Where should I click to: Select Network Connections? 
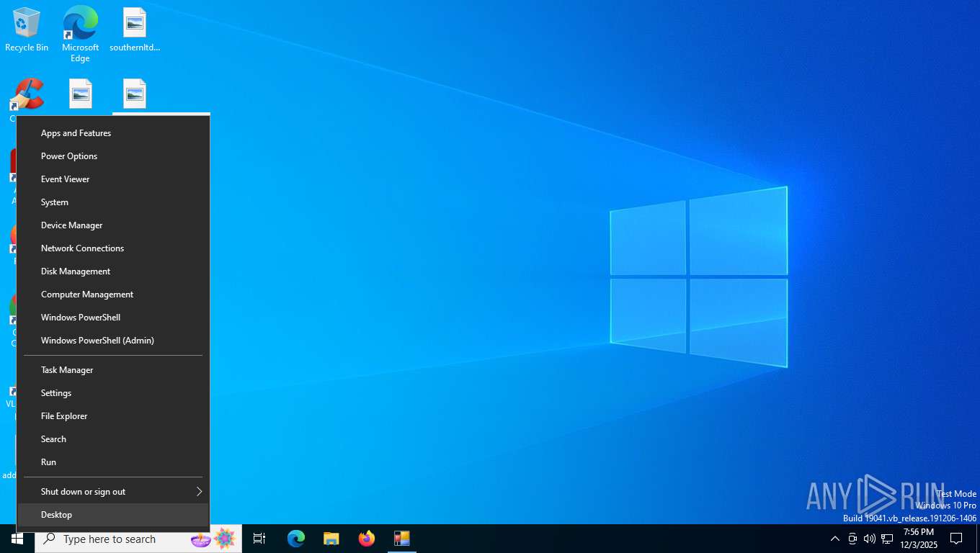113,248
